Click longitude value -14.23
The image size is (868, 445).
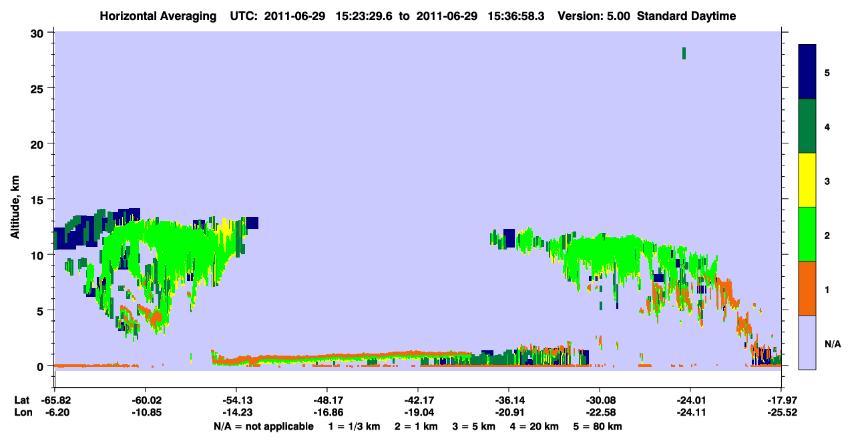(236, 412)
